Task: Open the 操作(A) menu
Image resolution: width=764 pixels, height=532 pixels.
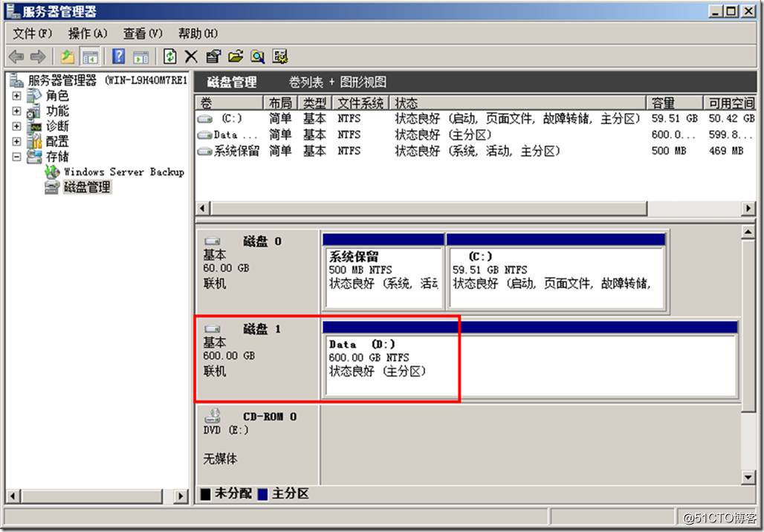Action: 88,33
